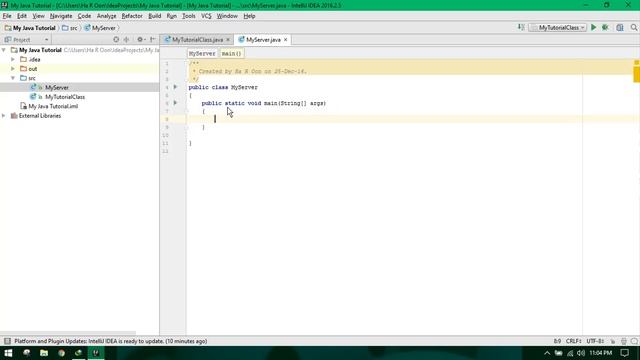Open the Navigate menu

[x=61, y=16]
